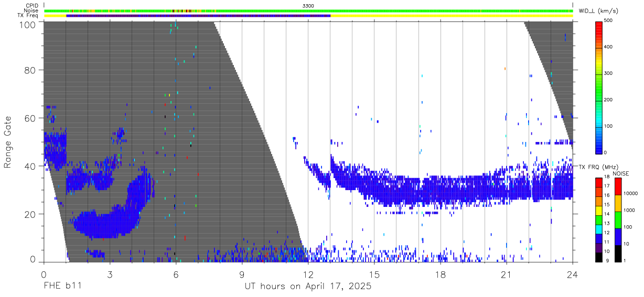Image resolution: width=644 pixels, height=297 pixels.
Task: Click the y-axis tick label 60
Action: 30,118
